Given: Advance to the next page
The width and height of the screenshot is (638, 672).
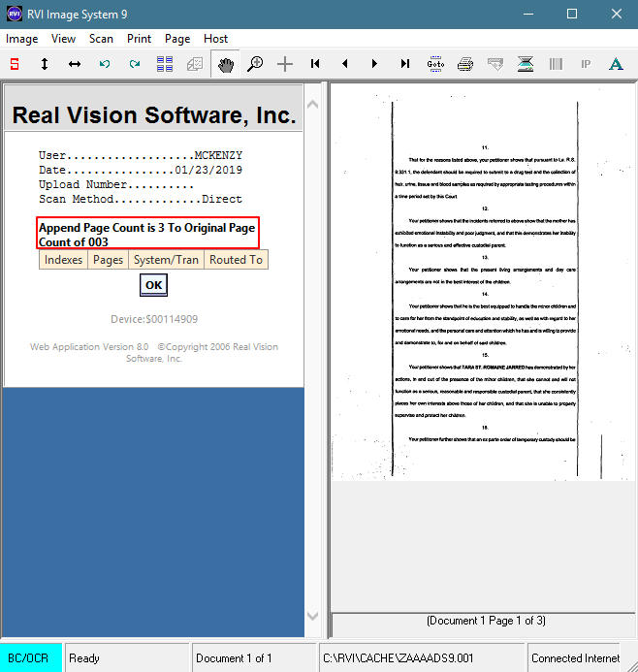Looking at the screenshot, I should pyautogui.click(x=375, y=64).
